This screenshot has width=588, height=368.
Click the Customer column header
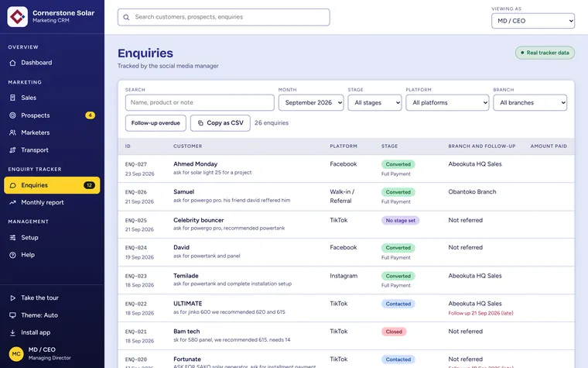(x=187, y=146)
